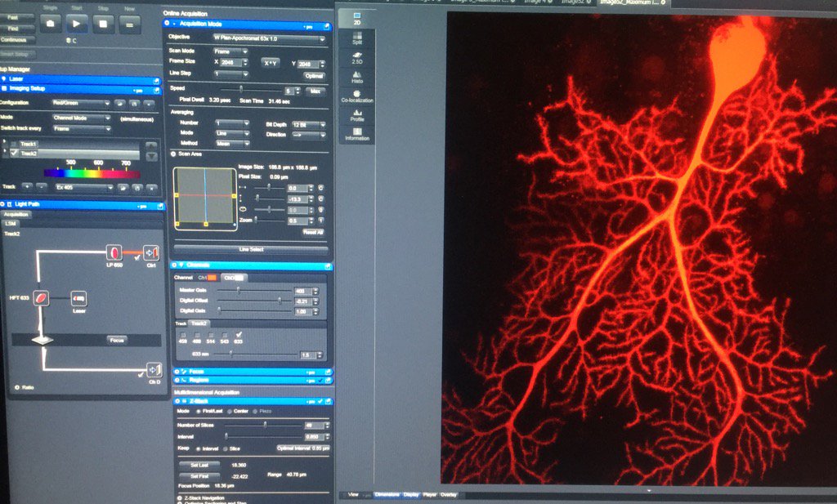Toggle the Track1 checkbox
The width and height of the screenshot is (837, 504).
pos(14,144)
